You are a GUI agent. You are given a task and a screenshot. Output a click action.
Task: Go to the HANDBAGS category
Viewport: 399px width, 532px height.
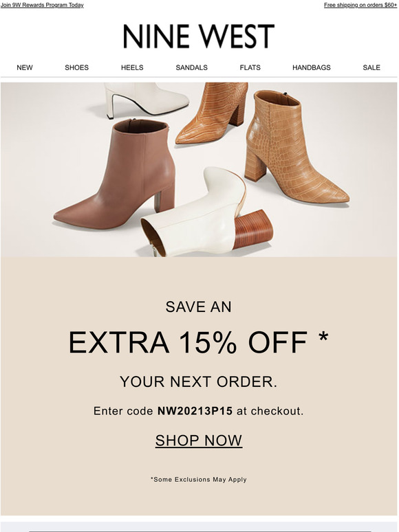coord(312,67)
